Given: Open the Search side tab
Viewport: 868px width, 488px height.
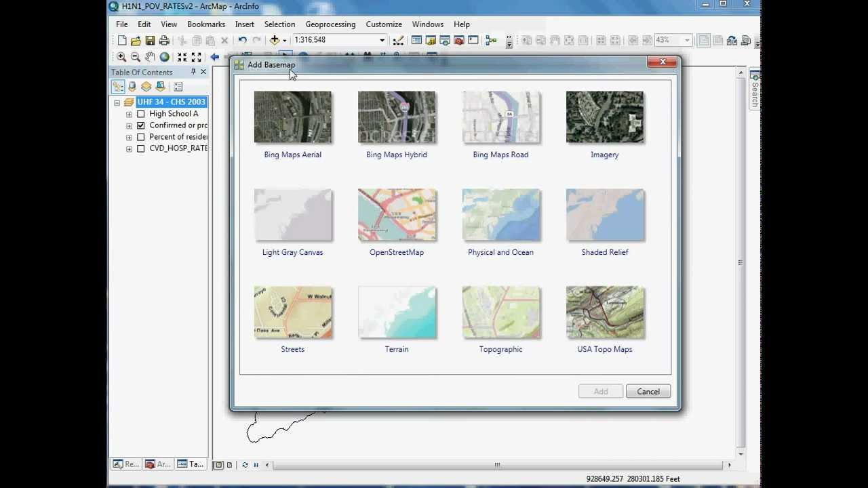Looking at the screenshot, I should (754, 89).
